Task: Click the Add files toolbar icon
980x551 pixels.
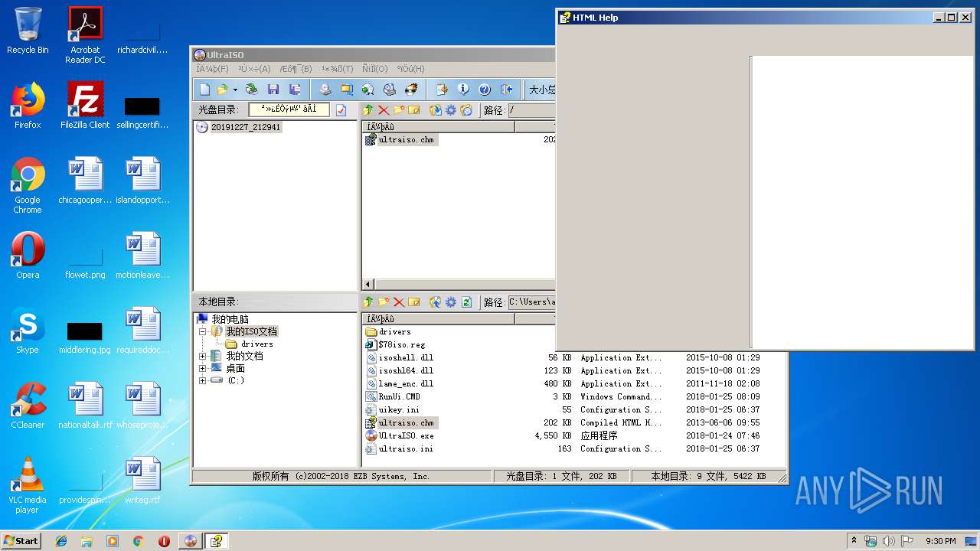Action: 442,90
